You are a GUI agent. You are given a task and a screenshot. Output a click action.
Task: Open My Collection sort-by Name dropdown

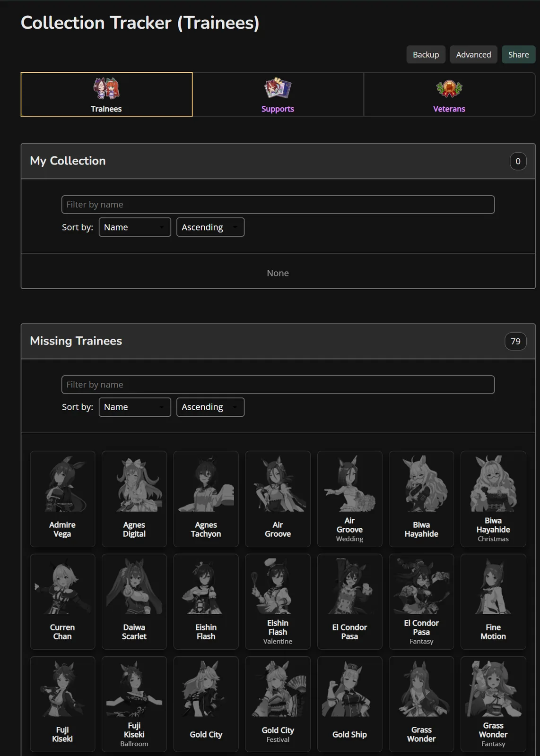coord(135,227)
